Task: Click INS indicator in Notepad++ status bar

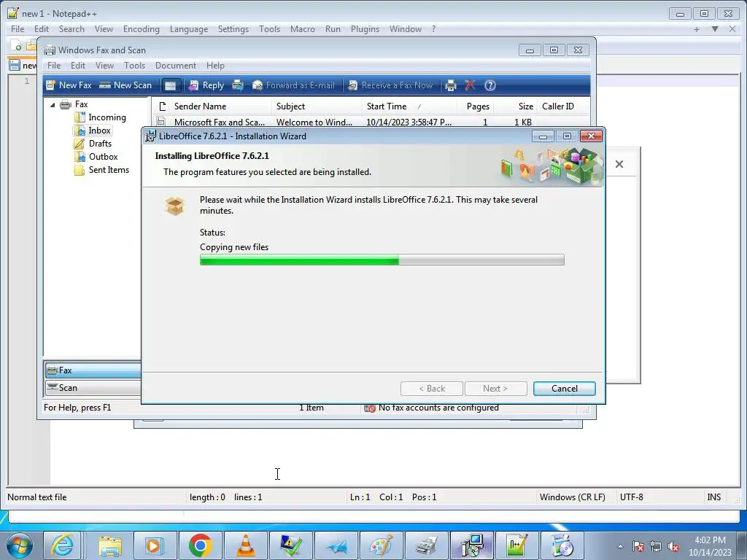Action: [713, 497]
